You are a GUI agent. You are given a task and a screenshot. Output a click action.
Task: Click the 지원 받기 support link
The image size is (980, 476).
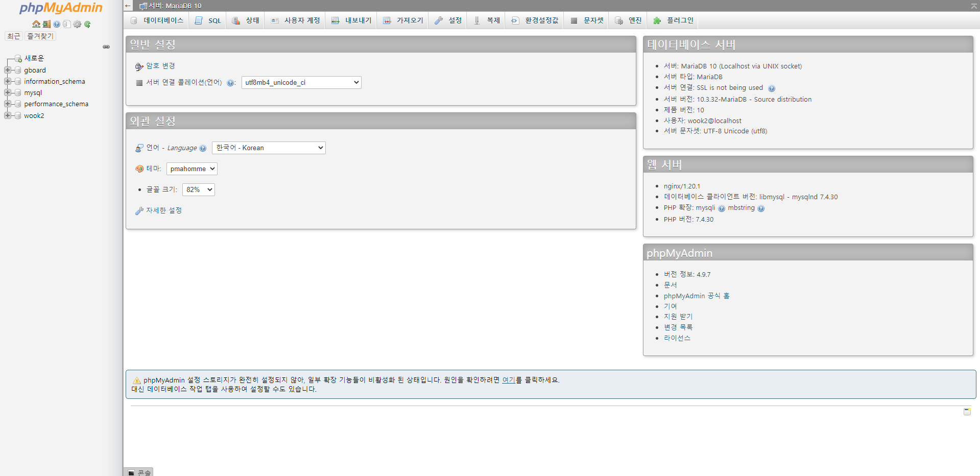(678, 317)
